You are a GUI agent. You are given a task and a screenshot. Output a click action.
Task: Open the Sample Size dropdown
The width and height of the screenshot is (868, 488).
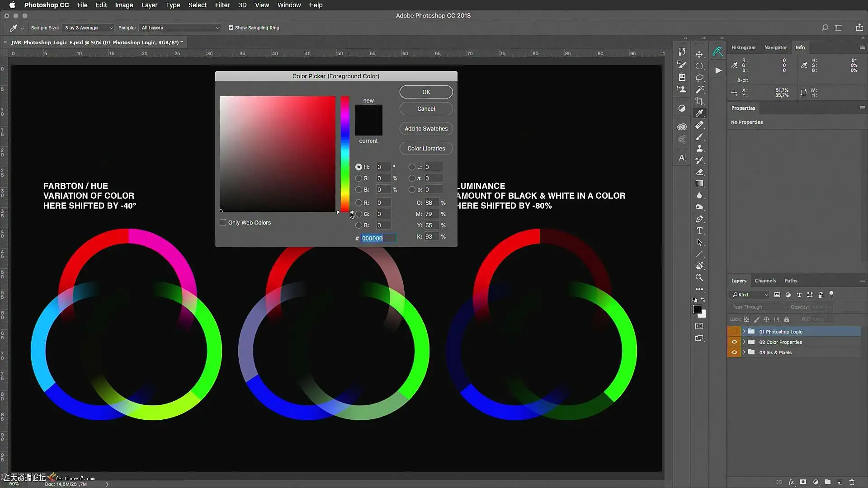point(88,28)
